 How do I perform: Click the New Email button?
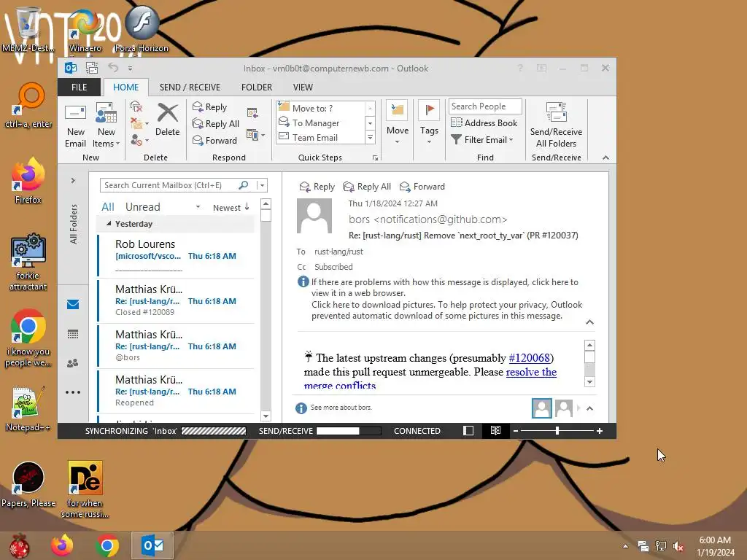click(75, 125)
